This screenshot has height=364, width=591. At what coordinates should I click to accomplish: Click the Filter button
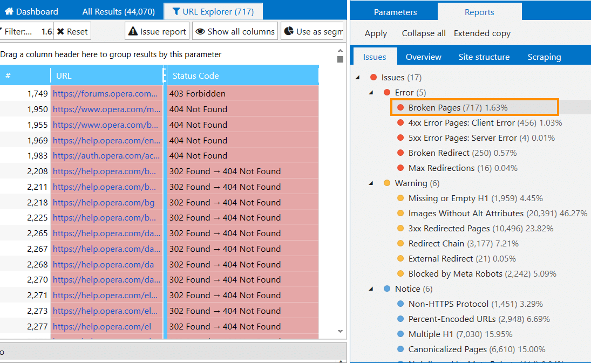(x=26, y=31)
